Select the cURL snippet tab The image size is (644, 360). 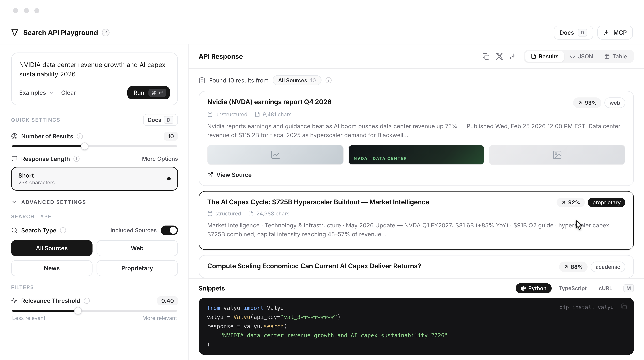click(x=605, y=288)
